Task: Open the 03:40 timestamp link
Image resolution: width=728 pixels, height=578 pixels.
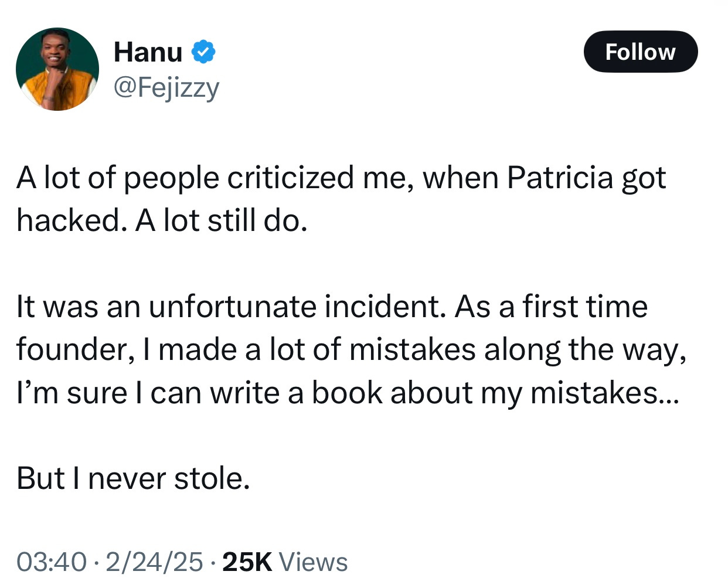Action: (52, 562)
